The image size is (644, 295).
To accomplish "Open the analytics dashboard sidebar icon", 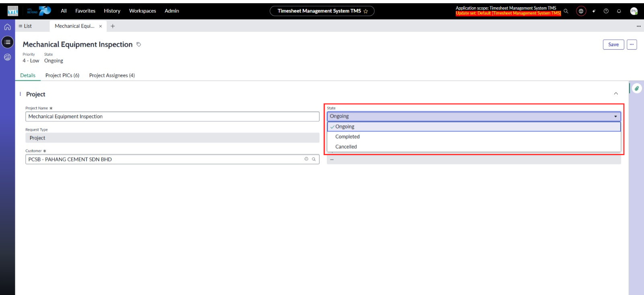I will pyautogui.click(x=7, y=57).
